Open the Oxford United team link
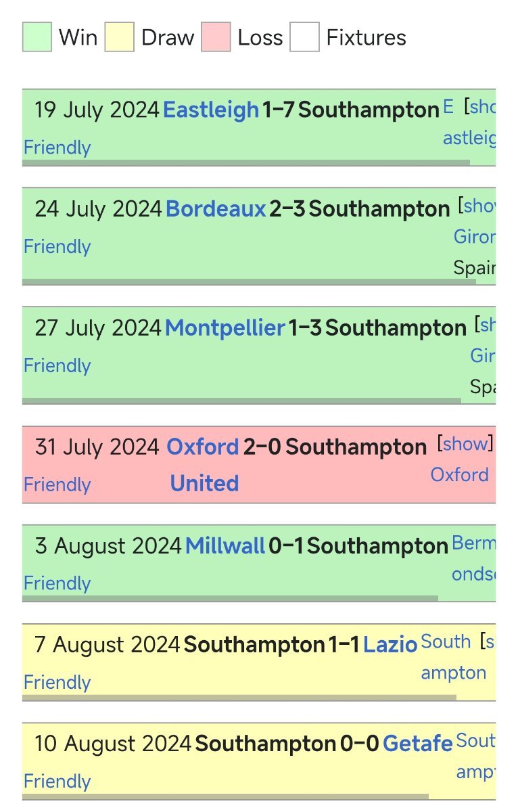Screen dimensions: 518x812 (204, 465)
